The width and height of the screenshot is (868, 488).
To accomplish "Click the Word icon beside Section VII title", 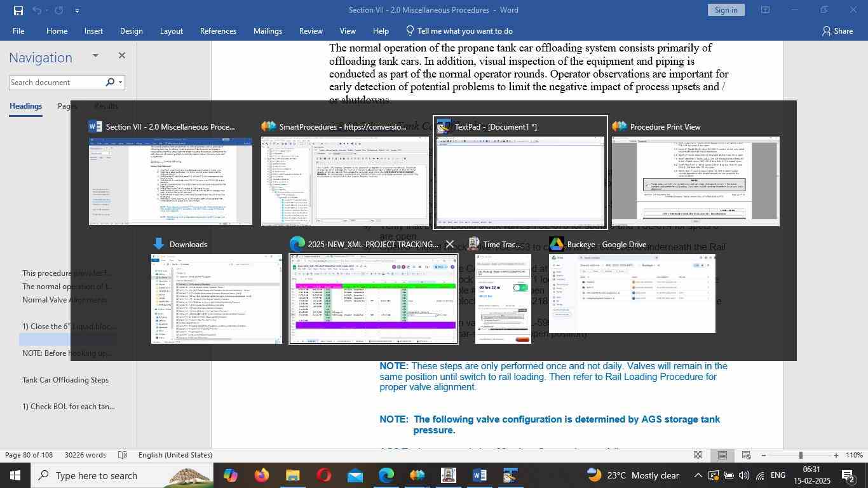I will pos(95,126).
